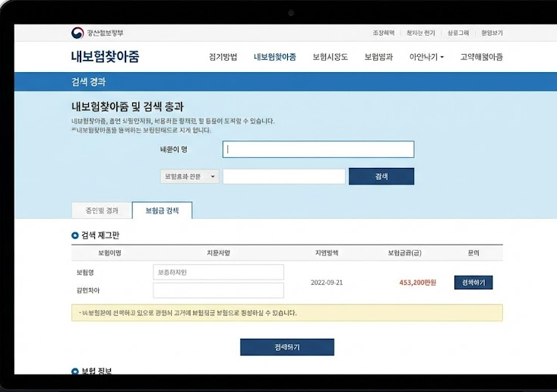The width and height of the screenshot is (557, 392).
Task: Click the circle bullet icon beside results heading
Action: (x=75, y=236)
